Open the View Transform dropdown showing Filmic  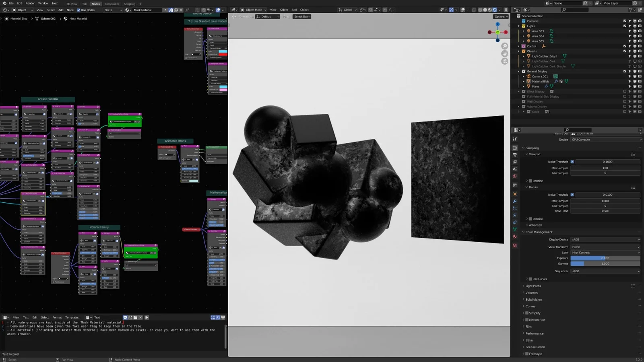[x=605, y=247]
